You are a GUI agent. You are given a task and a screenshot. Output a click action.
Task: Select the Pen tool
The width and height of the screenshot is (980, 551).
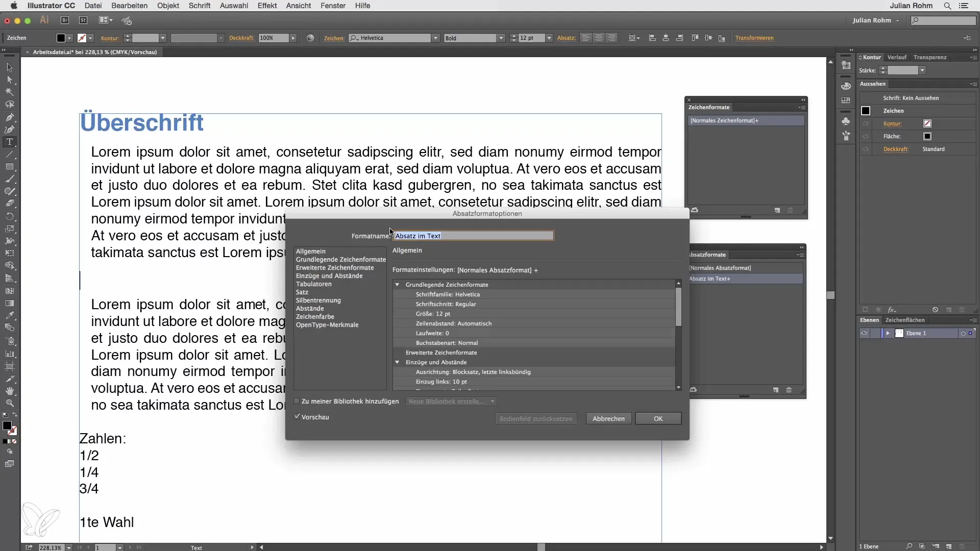click(x=10, y=117)
